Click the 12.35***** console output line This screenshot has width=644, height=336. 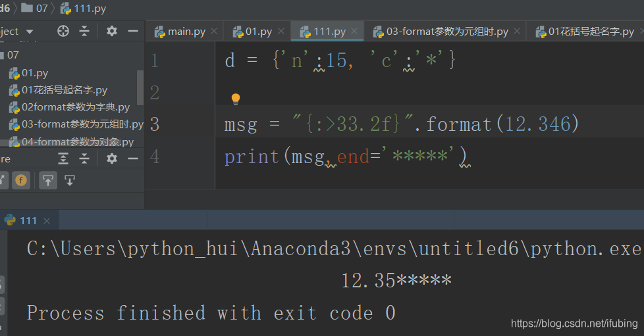coord(396,281)
